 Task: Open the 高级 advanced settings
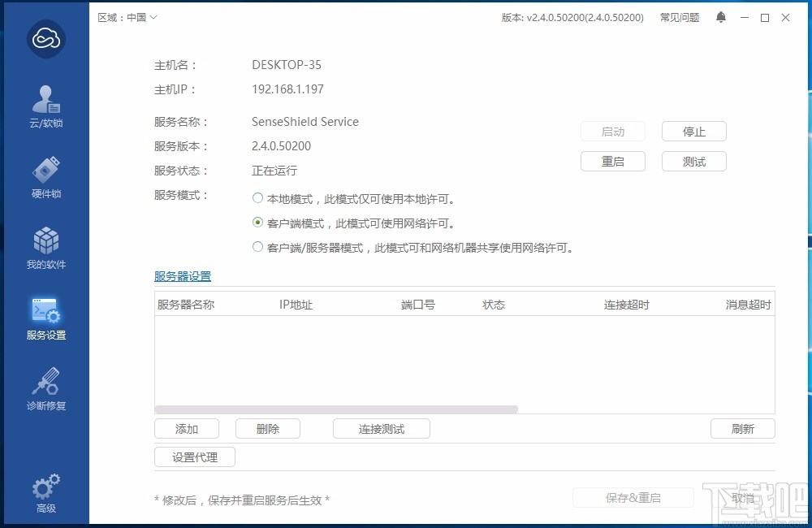(x=45, y=491)
